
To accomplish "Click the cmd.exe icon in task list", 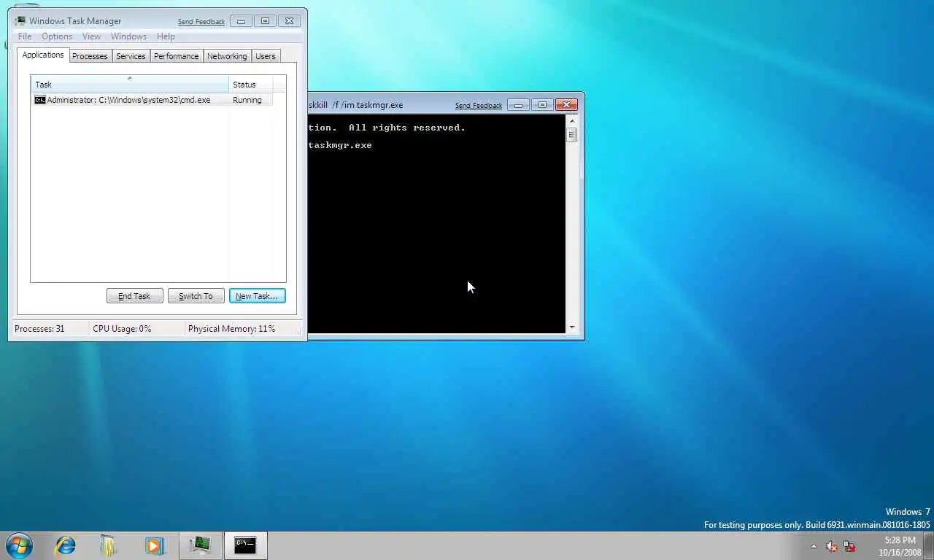I will [40, 100].
